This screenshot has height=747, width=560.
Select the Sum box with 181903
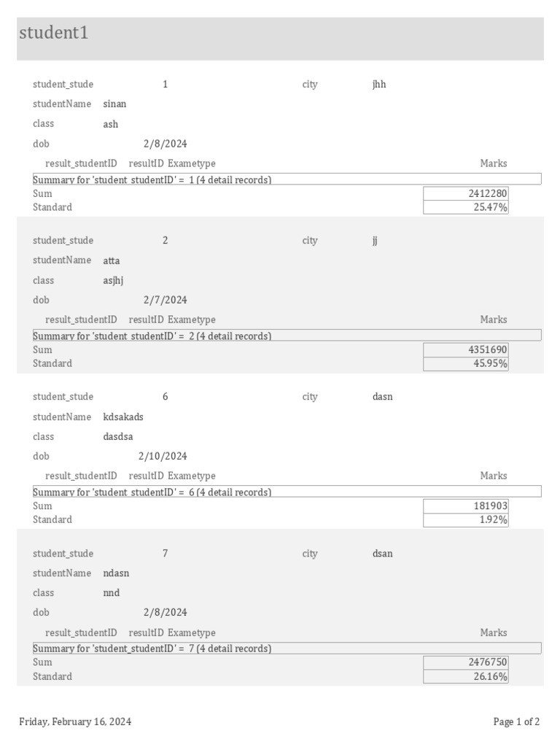pos(466,506)
